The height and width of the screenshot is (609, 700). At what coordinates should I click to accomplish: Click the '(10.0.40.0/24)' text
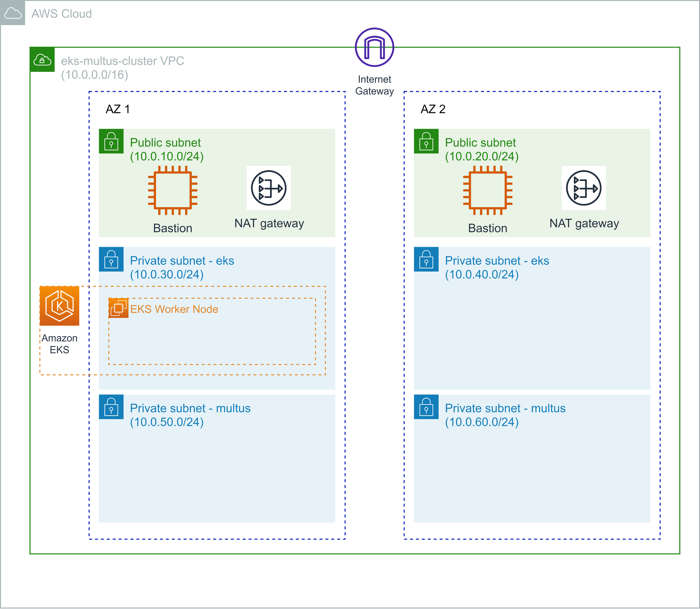pyautogui.click(x=482, y=275)
